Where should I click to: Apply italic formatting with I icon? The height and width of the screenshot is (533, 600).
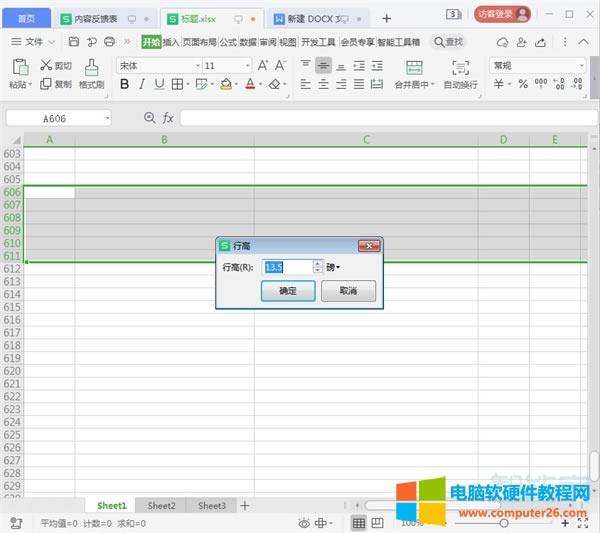pyautogui.click(x=142, y=85)
